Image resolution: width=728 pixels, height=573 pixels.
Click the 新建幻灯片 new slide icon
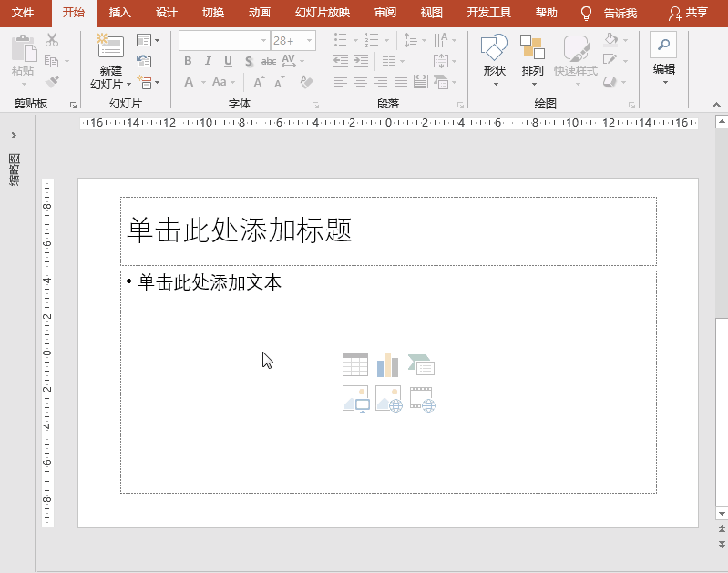110,47
